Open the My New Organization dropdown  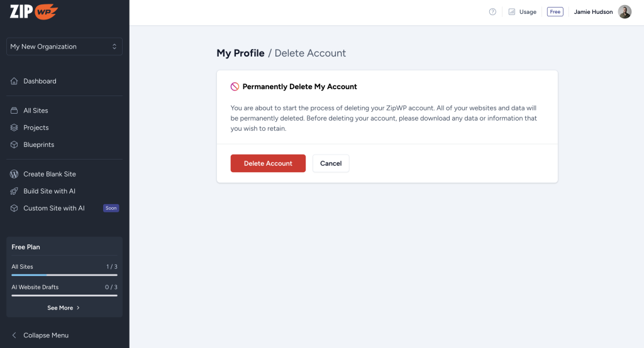[64, 46]
